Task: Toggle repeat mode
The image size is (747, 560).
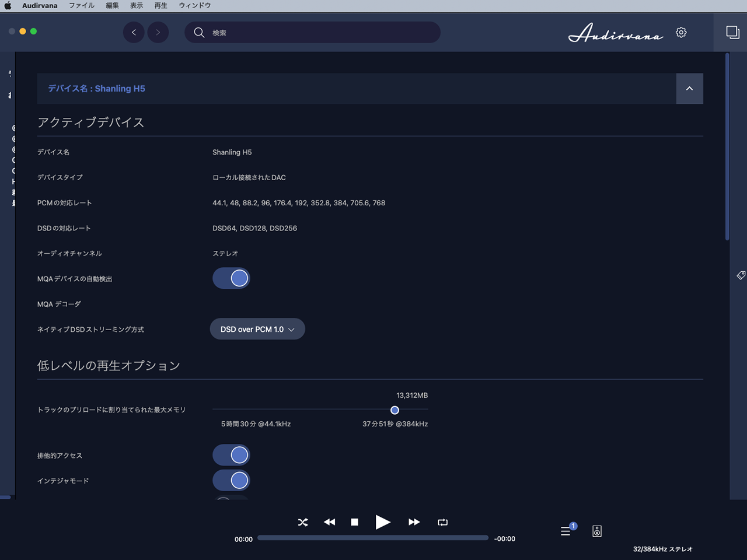Action: (442, 522)
